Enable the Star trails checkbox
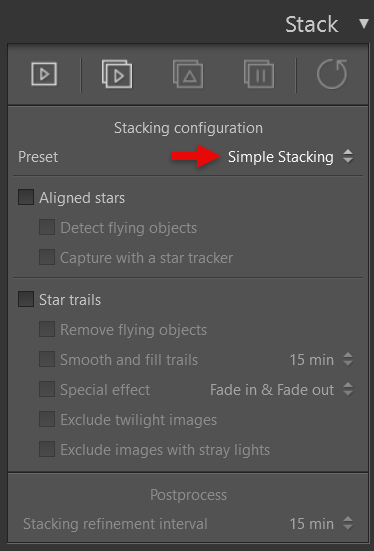 pyautogui.click(x=26, y=299)
